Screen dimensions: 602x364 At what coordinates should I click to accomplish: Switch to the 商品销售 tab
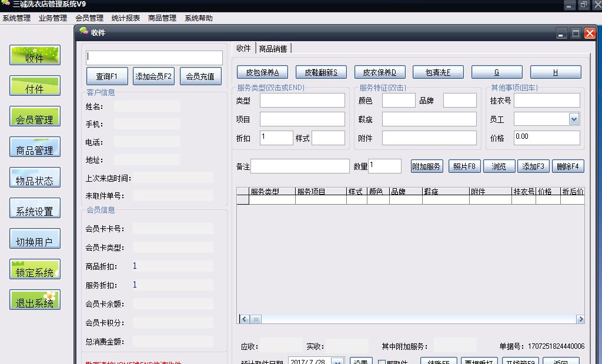274,48
